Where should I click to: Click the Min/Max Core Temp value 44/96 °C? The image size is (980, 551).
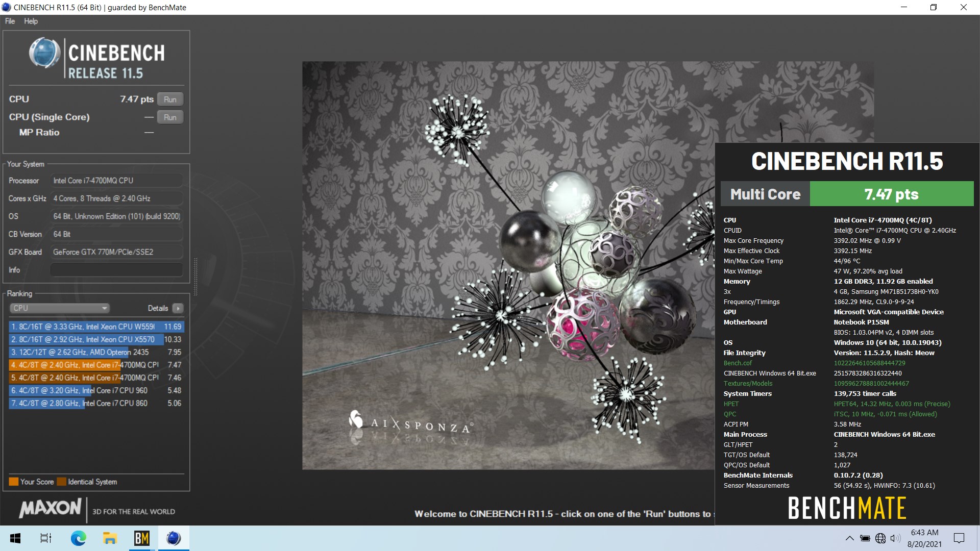[x=847, y=261]
